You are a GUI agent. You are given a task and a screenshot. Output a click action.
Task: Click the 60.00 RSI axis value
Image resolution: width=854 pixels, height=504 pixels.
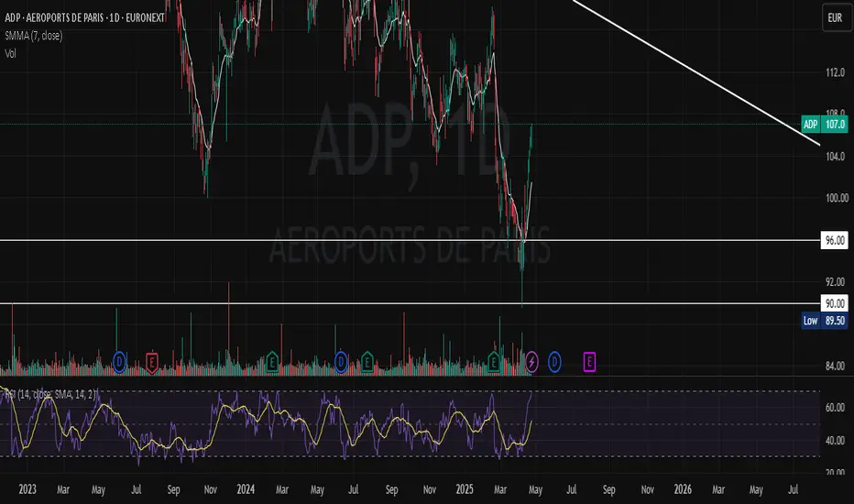click(x=835, y=408)
